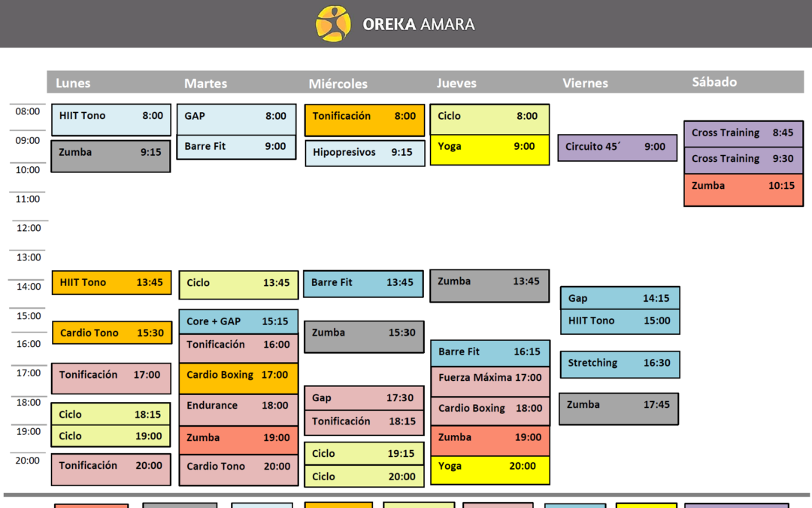This screenshot has height=508, width=812.
Task: Open Cross Training 9:30 class
Action: pyautogui.click(x=744, y=161)
